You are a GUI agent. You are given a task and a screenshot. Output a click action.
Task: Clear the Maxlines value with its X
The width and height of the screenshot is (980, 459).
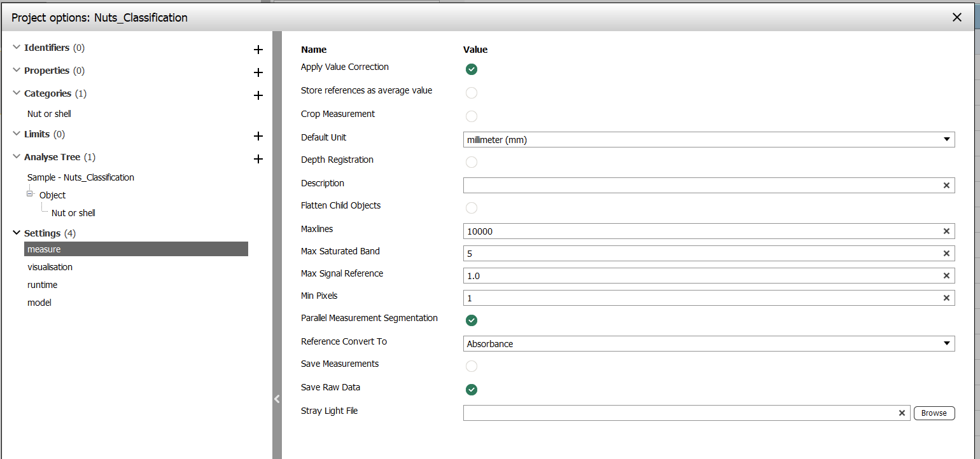(x=946, y=231)
